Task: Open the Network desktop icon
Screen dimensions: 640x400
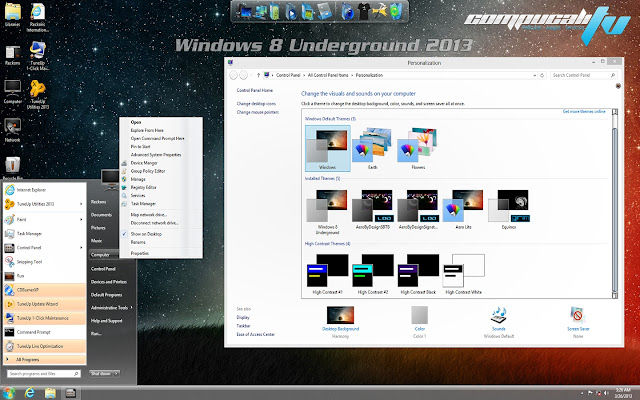Action: 12,130
